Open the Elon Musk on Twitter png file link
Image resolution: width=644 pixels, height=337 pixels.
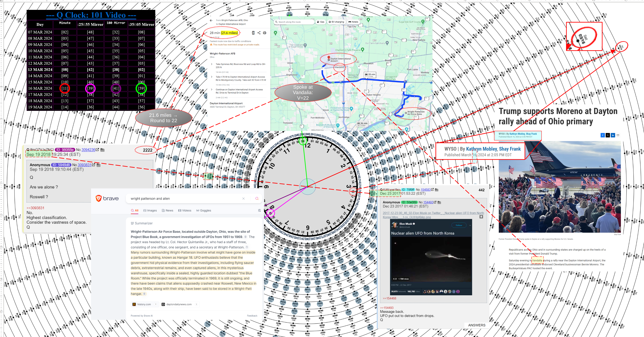click(x=433, y=215)
